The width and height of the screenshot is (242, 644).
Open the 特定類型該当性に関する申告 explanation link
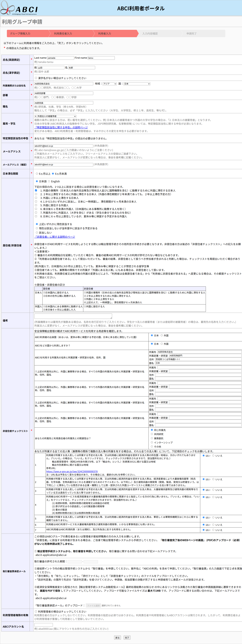coord(61,127)
